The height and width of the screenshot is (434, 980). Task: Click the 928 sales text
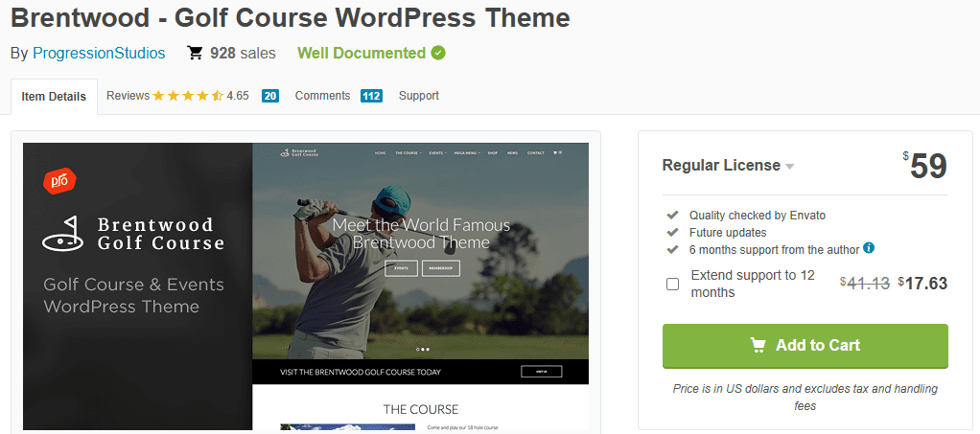pos(243,54)
